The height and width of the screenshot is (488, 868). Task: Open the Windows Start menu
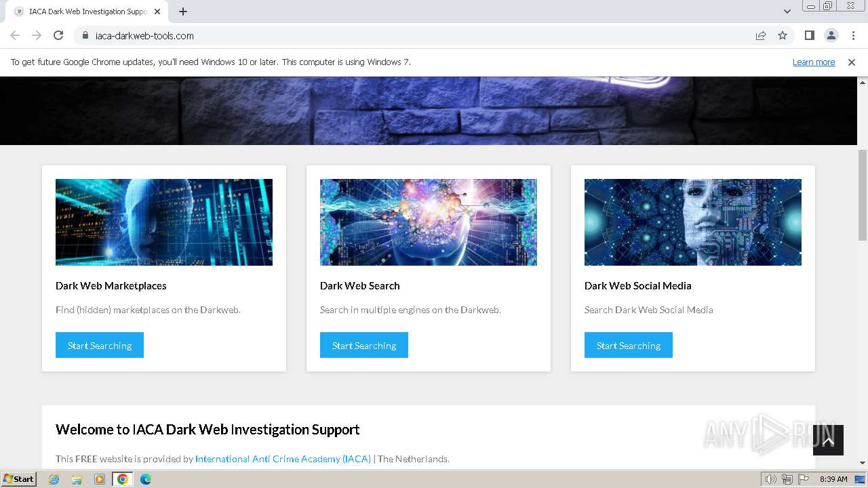tap(19, 479)
